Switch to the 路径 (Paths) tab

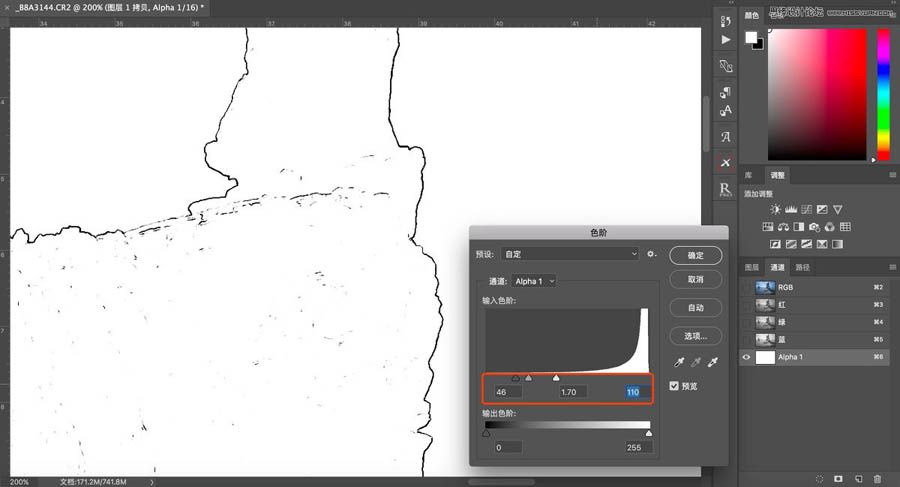(x=802, y=268)
